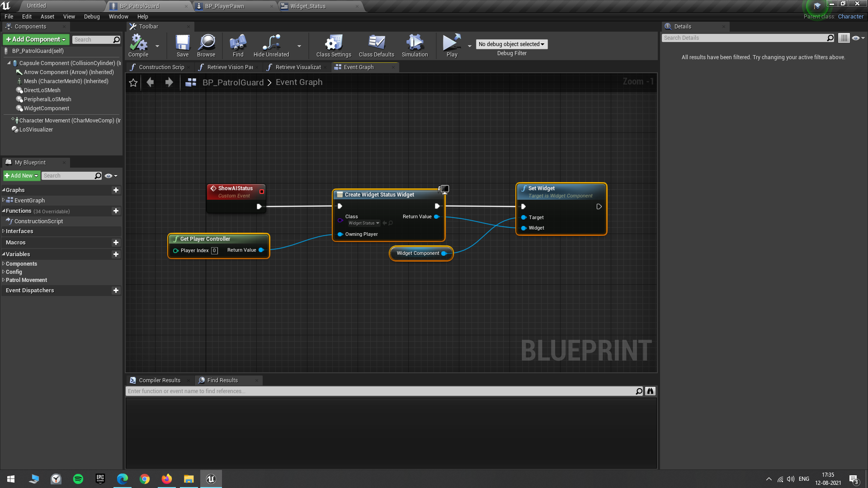The image size is (868, 488).
Task: Open Chrome from the taskbar
Action: pos(145,479)
